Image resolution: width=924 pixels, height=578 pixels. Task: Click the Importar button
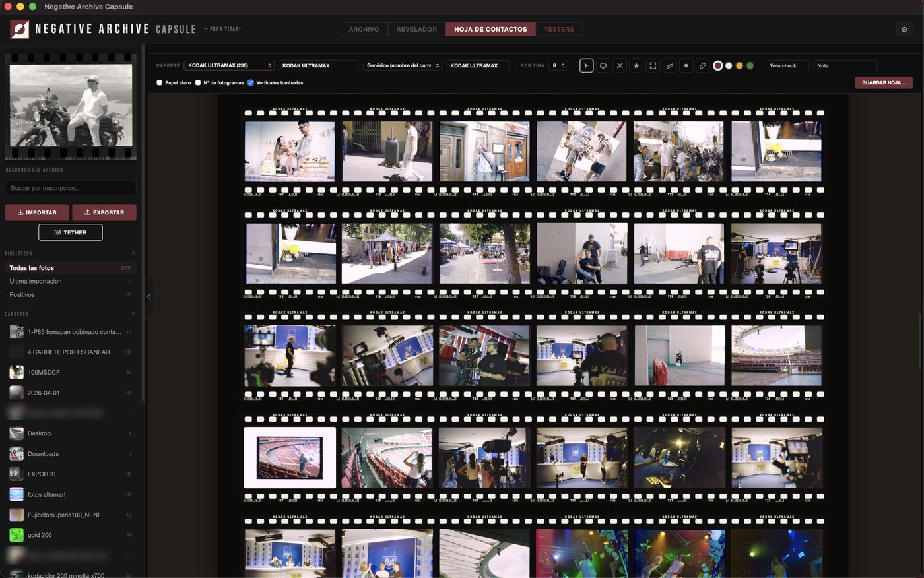pos(37,212)
